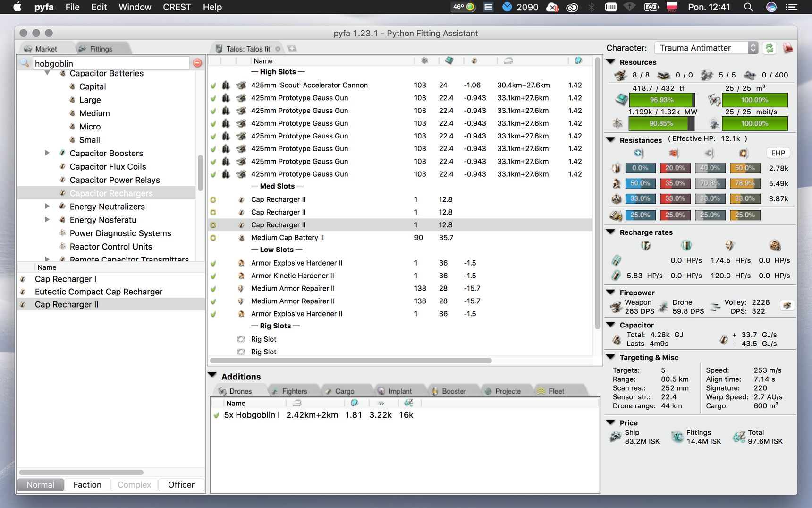Click the EM resistance column icon
Viewport: 812px width, 508px height.
click(x=639, y=153)
